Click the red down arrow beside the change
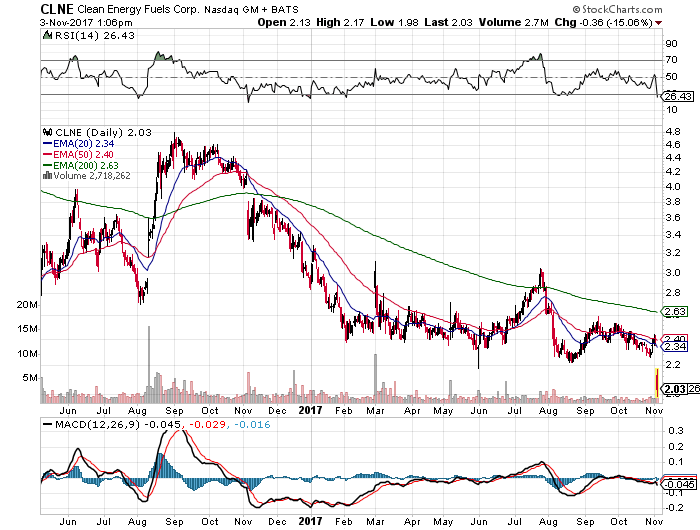This screenshot has width=700, height=530. (658, 23)
